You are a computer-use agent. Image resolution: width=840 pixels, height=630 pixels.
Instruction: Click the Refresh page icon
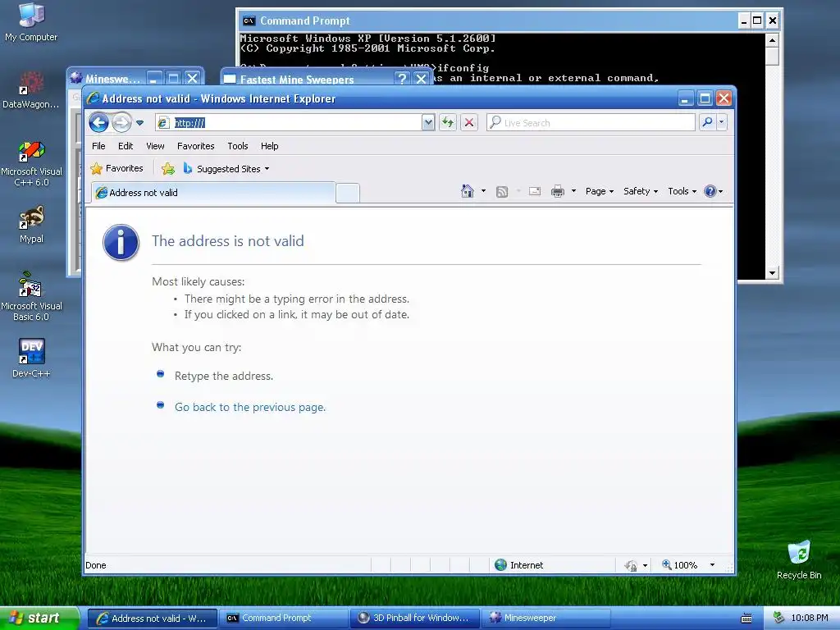(x=448, y=123)
